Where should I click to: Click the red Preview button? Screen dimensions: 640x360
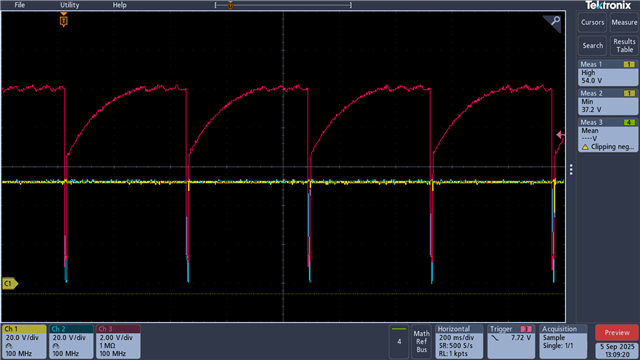tap(617, 333)
